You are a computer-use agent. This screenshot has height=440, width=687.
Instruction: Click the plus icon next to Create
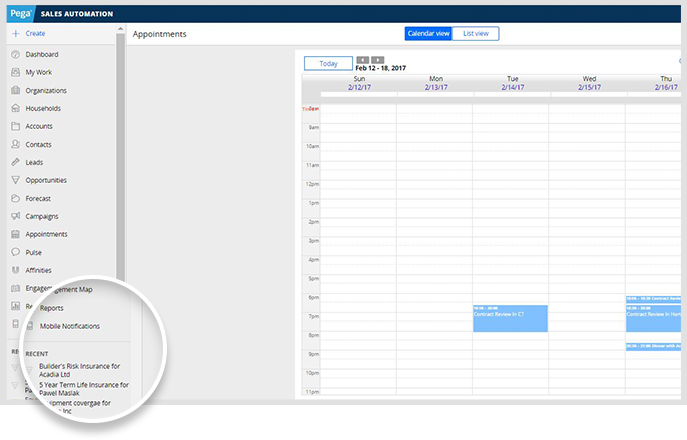[15, 33]
